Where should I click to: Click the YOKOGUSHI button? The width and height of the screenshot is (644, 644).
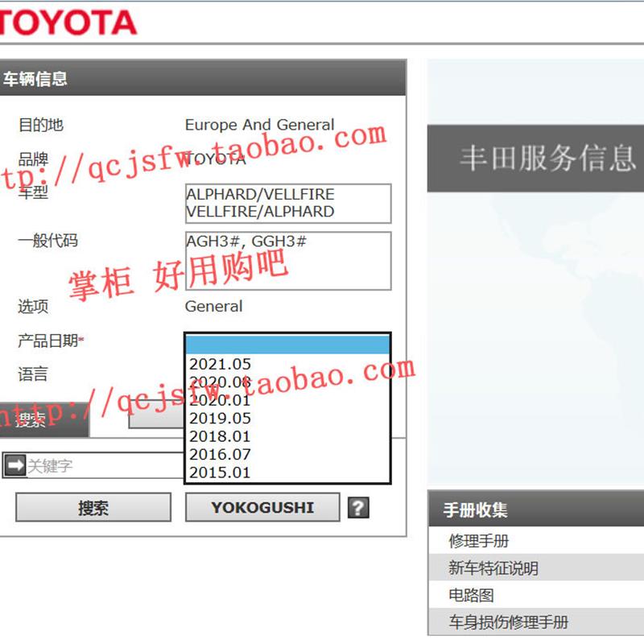[x=262, y=508]
